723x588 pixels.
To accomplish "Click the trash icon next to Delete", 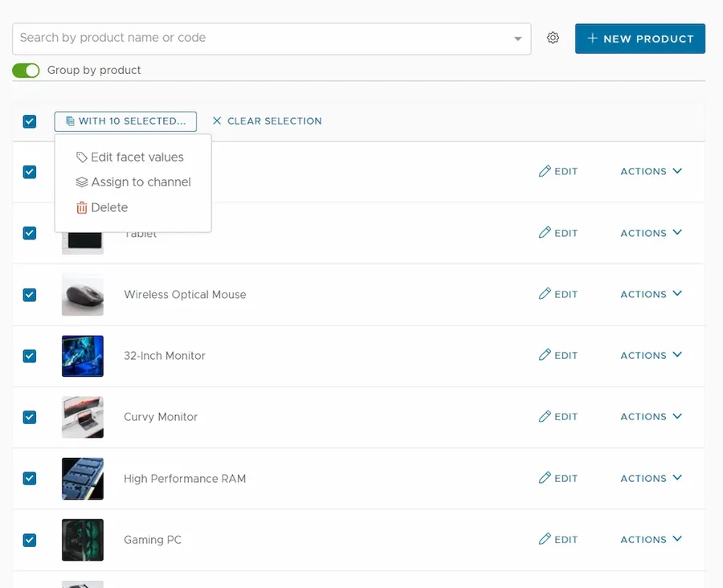I will 81,207.
